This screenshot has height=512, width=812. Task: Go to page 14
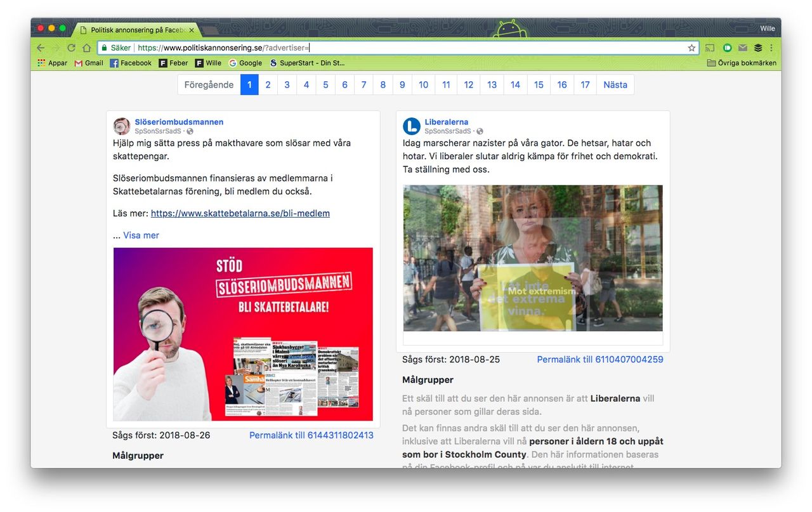[515, 84]
